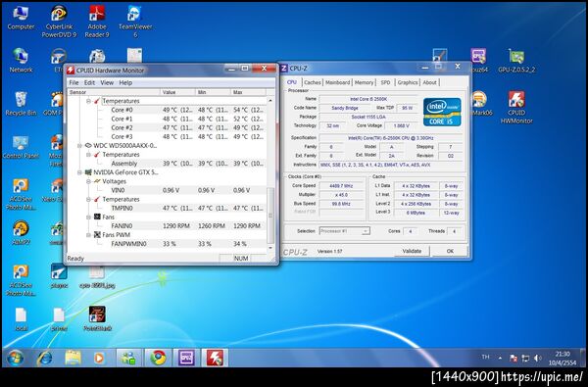Open the Recycle Bin

pyautogui.click(x=21, y=103)
